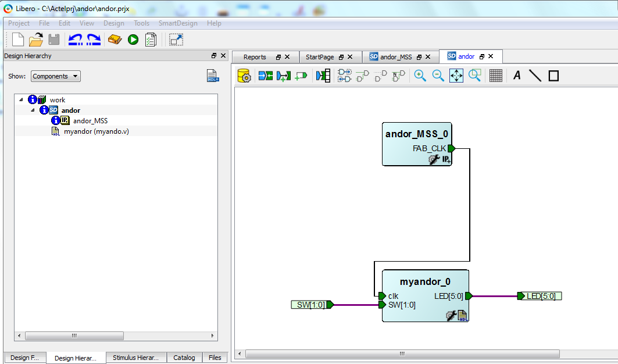
Task: Collapse the andor tree node
Action: tap(33, 110)
